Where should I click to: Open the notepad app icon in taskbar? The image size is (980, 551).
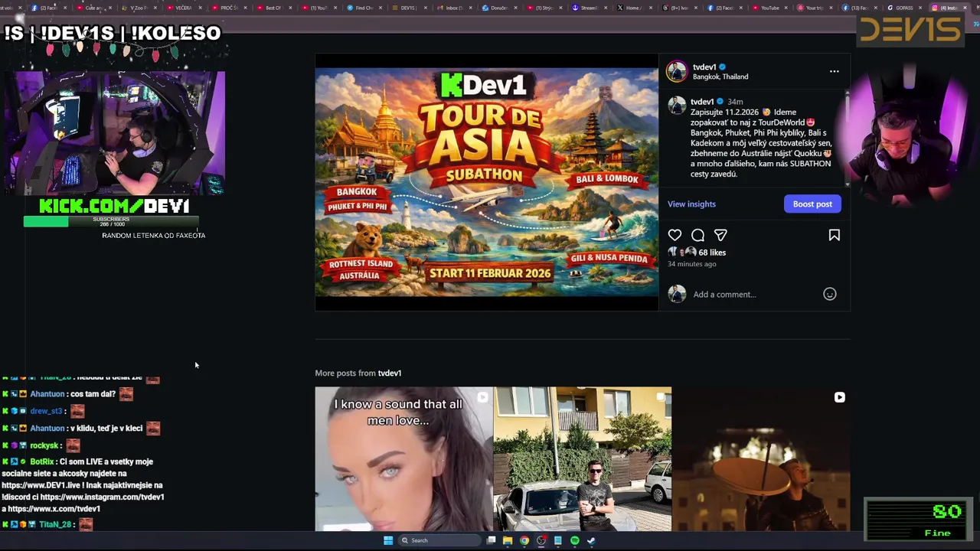pyautogui.click(x=558, y=540)
